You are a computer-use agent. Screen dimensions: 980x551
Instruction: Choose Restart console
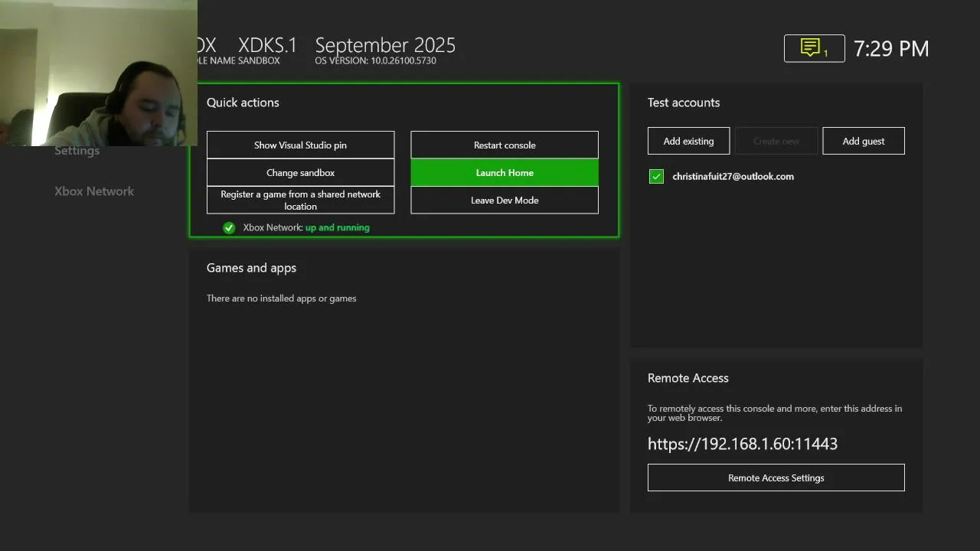point(505,145)
